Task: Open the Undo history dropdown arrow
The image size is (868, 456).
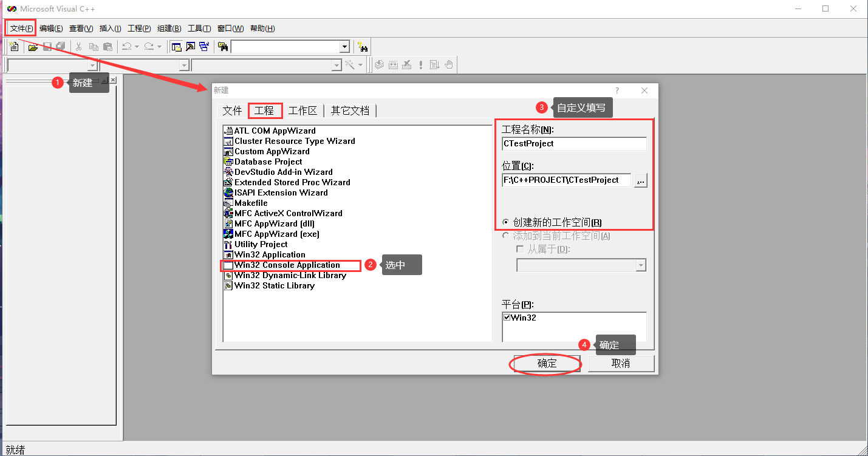Action: click(137, 47)
